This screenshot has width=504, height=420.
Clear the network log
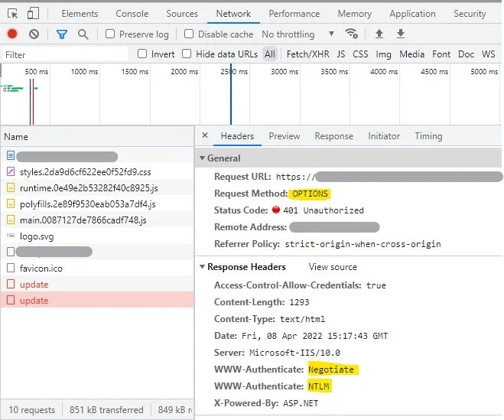point(34,34)
